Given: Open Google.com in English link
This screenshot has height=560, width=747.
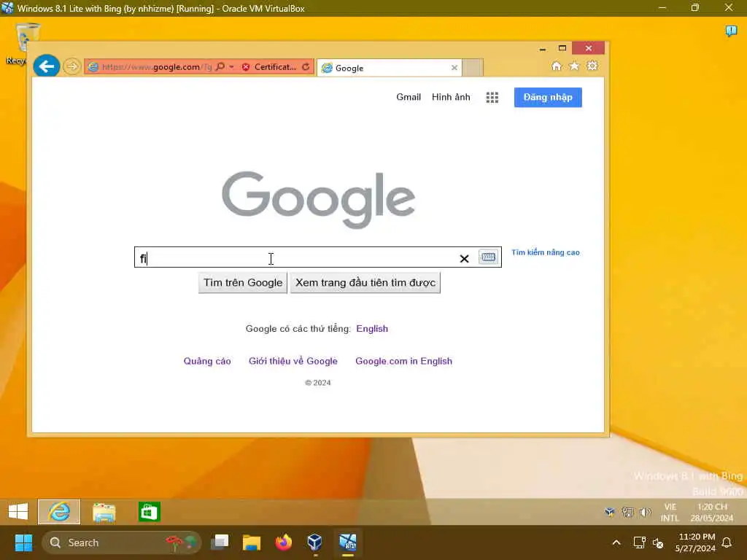Looking at the screenshot, I should pos(403,361).
